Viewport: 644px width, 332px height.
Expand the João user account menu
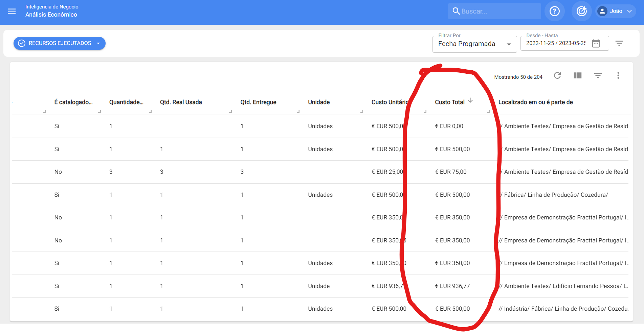(616, 11)
